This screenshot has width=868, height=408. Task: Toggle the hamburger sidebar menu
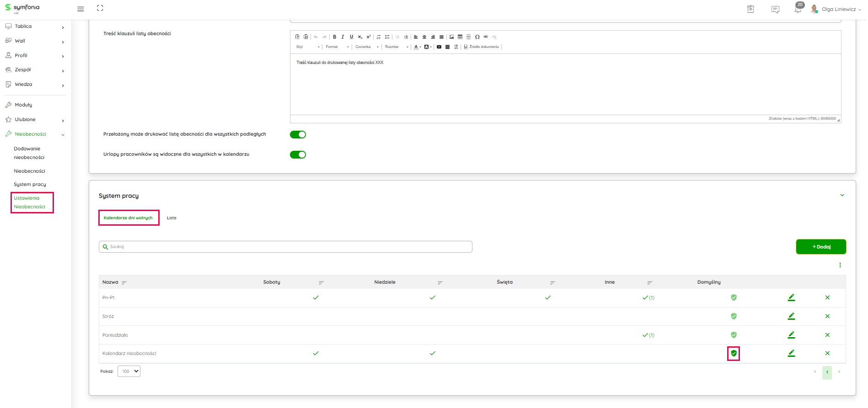80,9
